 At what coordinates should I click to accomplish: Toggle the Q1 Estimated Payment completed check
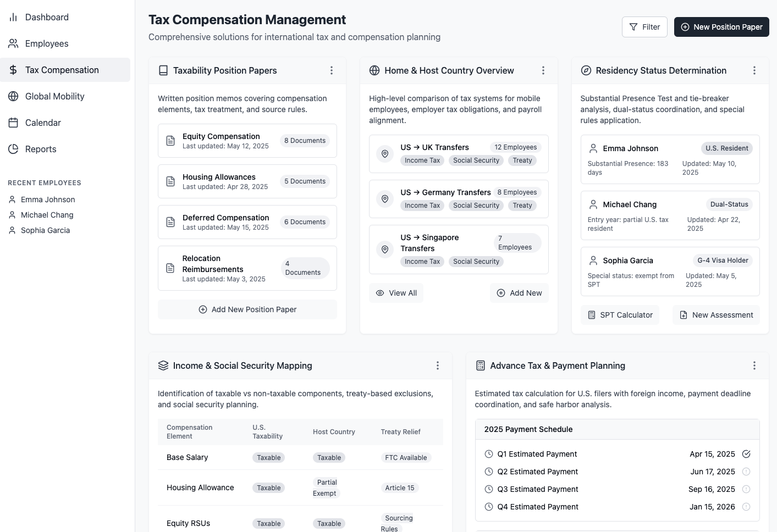point(746,454)
